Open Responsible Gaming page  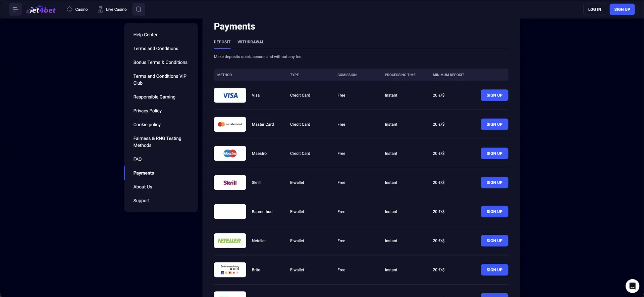click(x=154, y=97)
